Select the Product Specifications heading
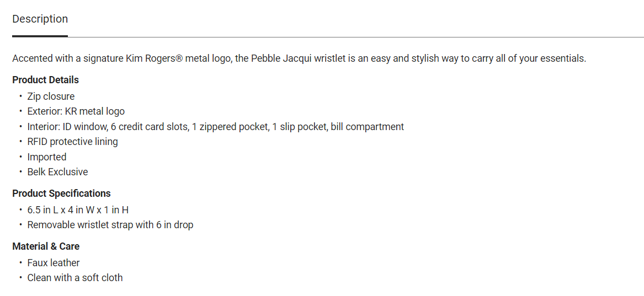The image size is (644, 296). pyautogui.click(x=61, y=193)
